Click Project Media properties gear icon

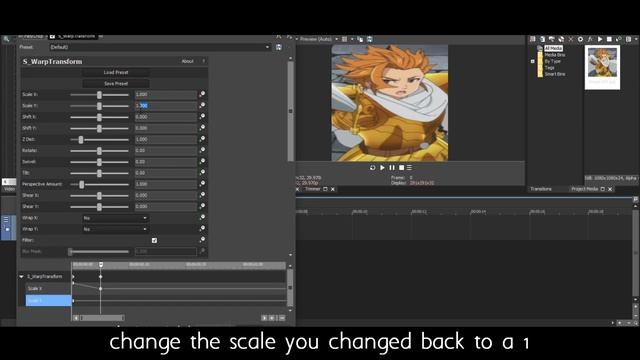(x=580, y=39)
